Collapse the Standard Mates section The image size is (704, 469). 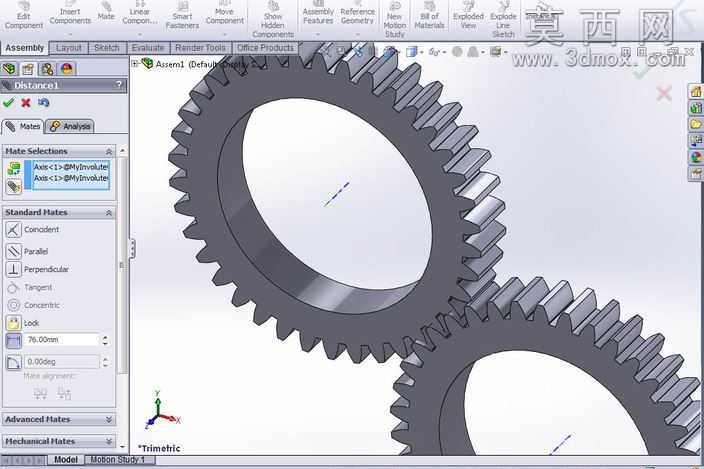click(109, 213)
